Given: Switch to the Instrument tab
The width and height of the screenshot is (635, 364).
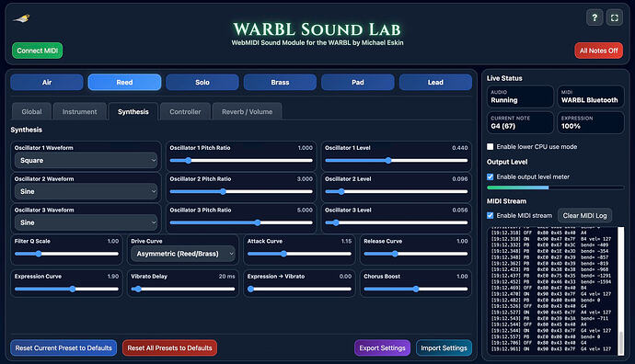Looking at the screenshot, I should click(x=79, y=111).
